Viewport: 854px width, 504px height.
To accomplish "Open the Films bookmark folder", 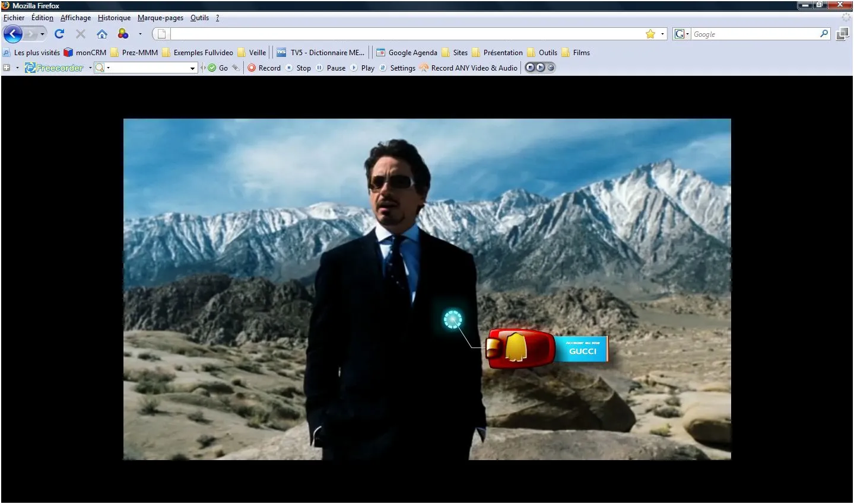I will coord(576,53).
